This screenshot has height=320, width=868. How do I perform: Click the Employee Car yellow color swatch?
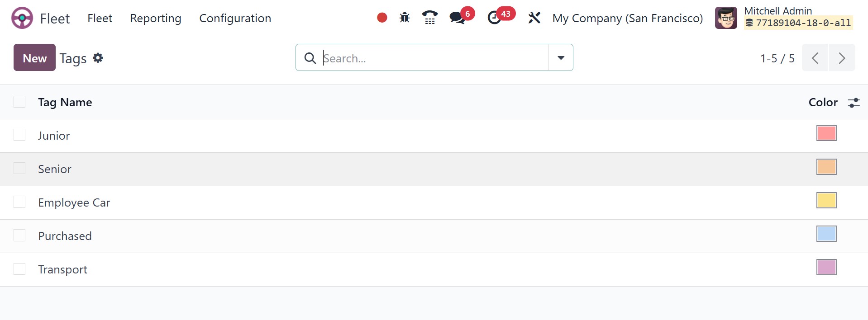[826, 200]
